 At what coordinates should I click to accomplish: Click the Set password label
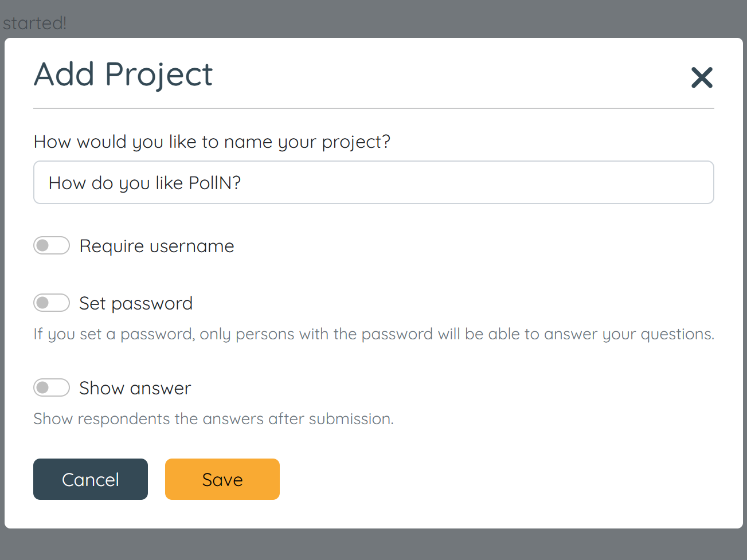coord(135,303)
